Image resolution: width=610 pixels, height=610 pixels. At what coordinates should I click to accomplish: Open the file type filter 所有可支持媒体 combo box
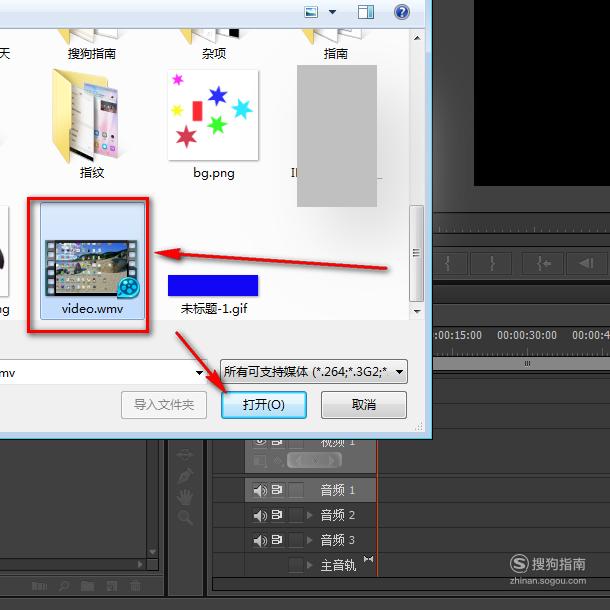314,372
